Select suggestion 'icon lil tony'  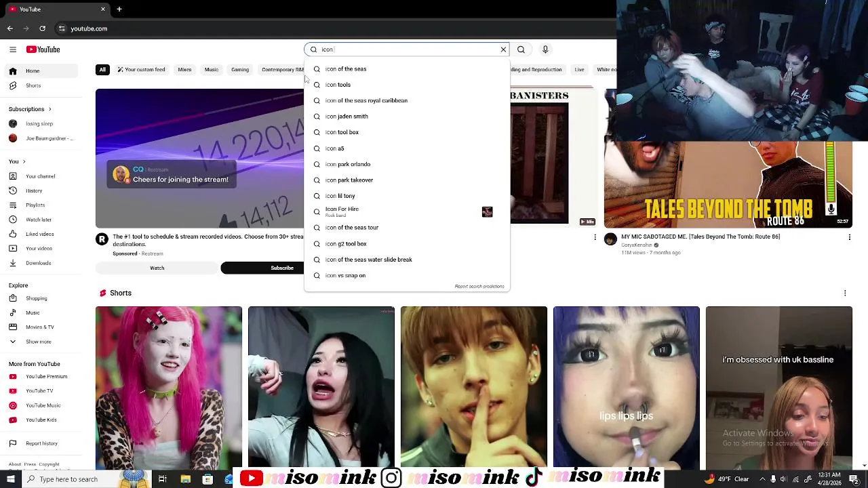click(x=407, y=196)
